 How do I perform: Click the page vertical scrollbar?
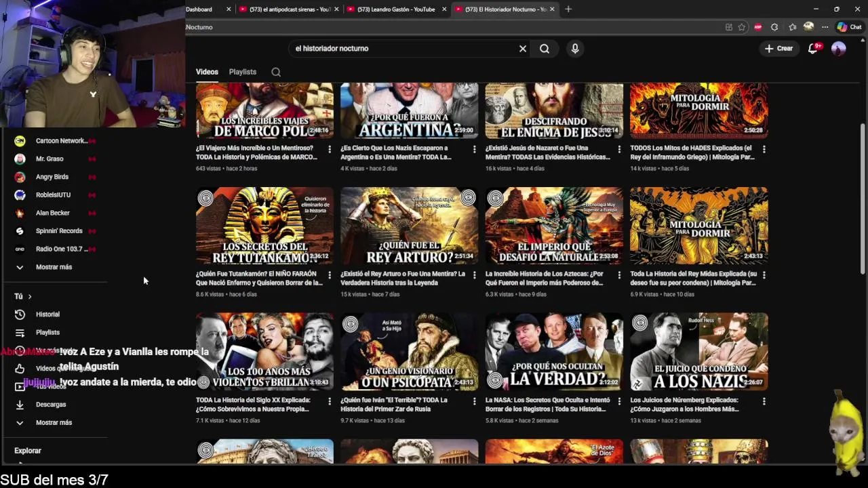point(863,199)
